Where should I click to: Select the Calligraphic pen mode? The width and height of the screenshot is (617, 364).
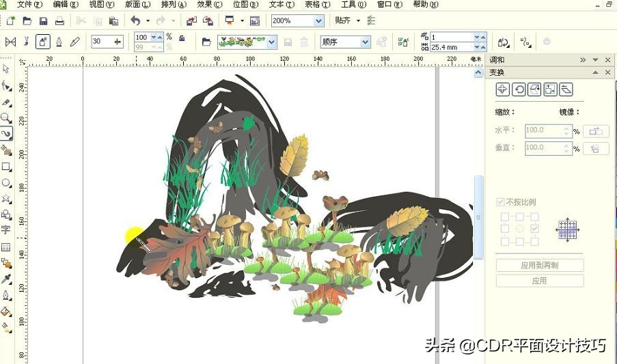click(59, 42)
